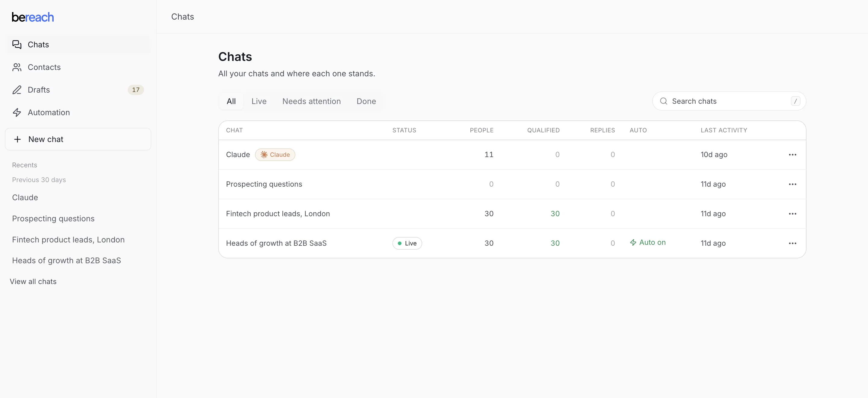Click people count 11 in Claude row
Viewport: 868px width, 398px height.
489,155
